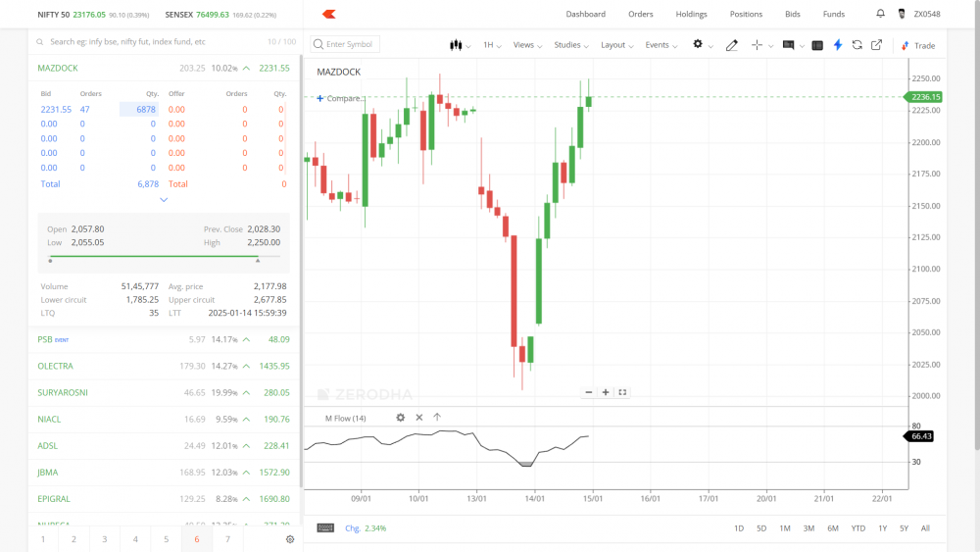Screen dimensions: 980x552
Task: Open the Dashboard tab
Action: [586, 14]
